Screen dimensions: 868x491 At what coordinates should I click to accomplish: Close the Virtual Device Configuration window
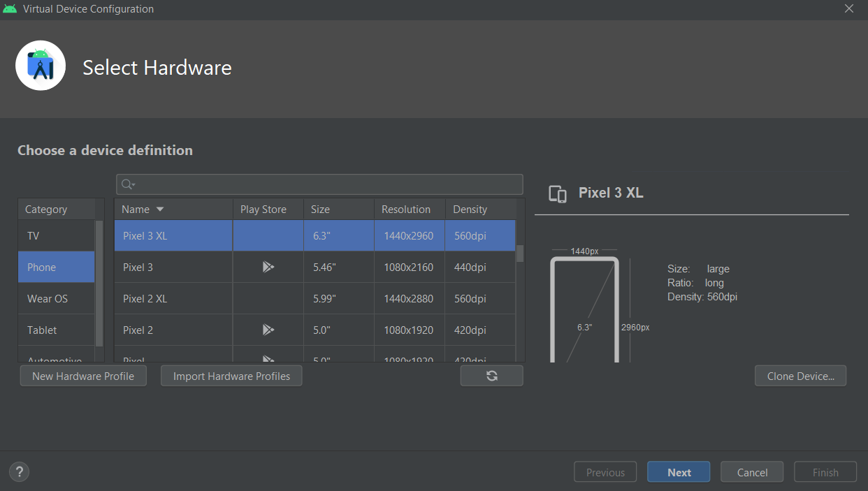849,9
